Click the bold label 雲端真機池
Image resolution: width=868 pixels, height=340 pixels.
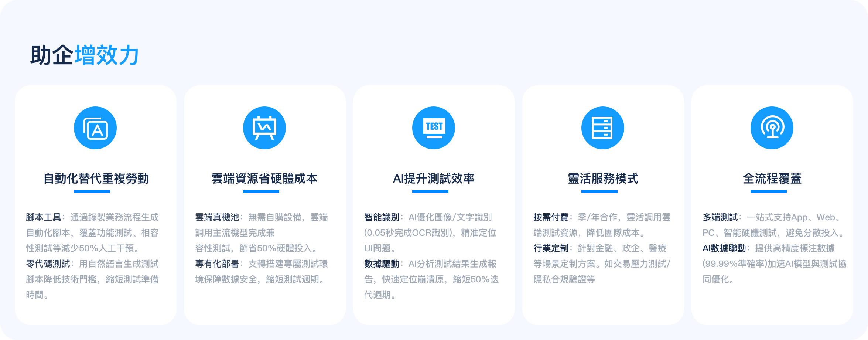tap(217, 217)
